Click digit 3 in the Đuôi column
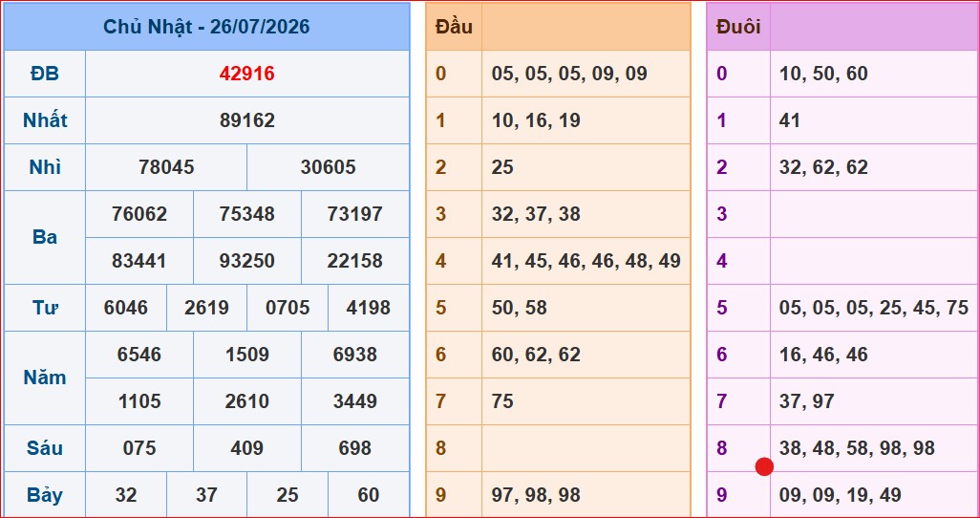 (x=722, y=215)
